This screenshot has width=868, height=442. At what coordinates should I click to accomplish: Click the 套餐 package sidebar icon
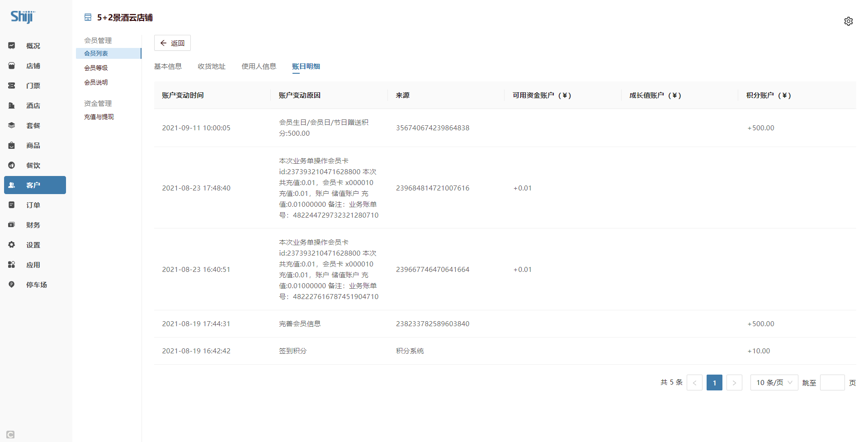coord(12,125)
